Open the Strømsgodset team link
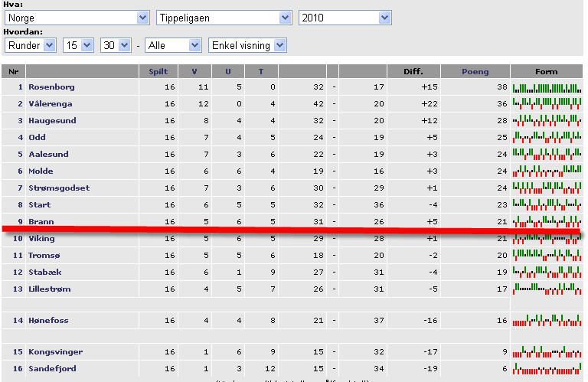 point(59,188)
